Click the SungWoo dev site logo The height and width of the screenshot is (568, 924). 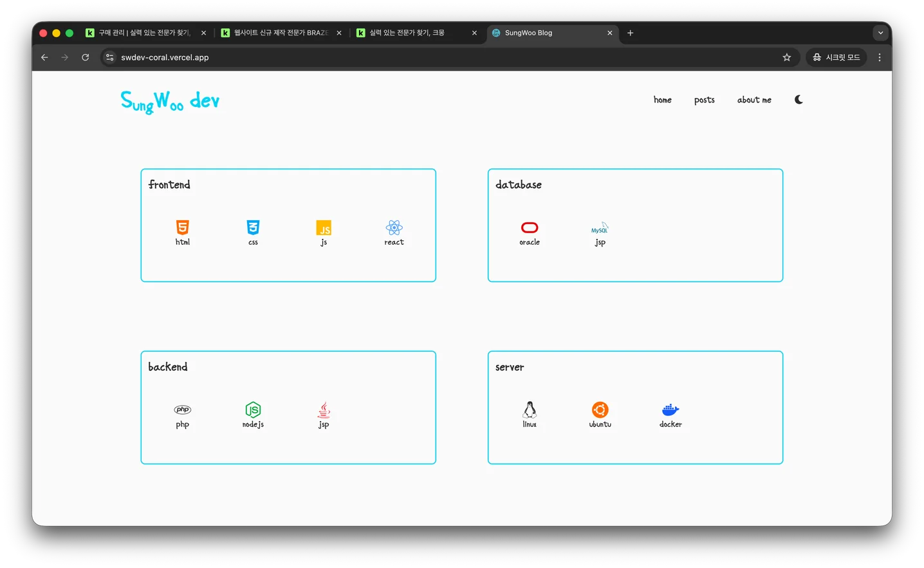pyautogui.click(x=170, y=102)
